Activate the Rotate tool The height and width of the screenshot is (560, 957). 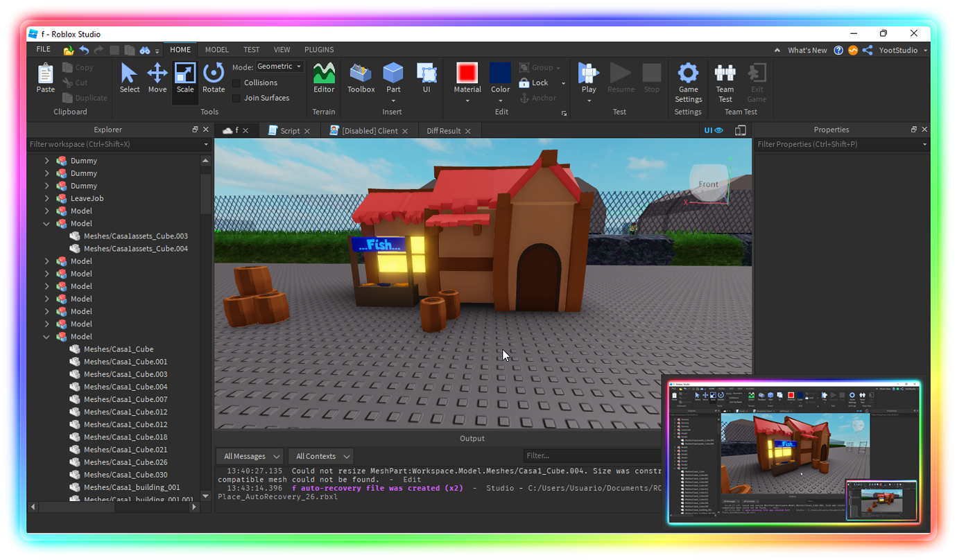[214, 78]
